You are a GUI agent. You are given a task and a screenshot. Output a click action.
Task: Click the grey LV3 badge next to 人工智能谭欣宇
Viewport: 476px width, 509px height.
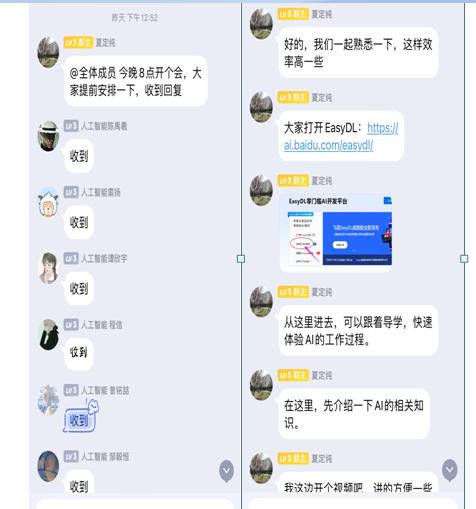point(71,258)
